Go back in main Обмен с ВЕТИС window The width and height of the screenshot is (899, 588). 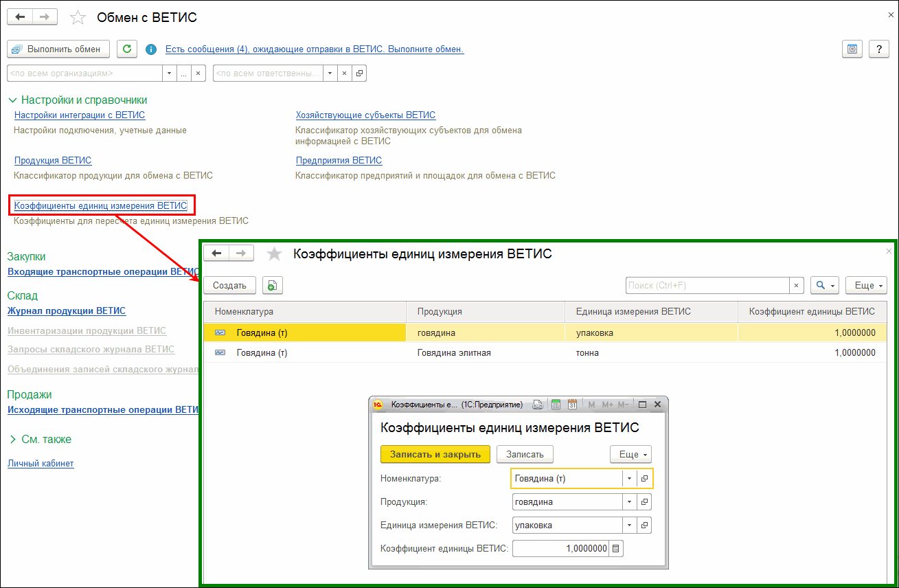(20, 17)
